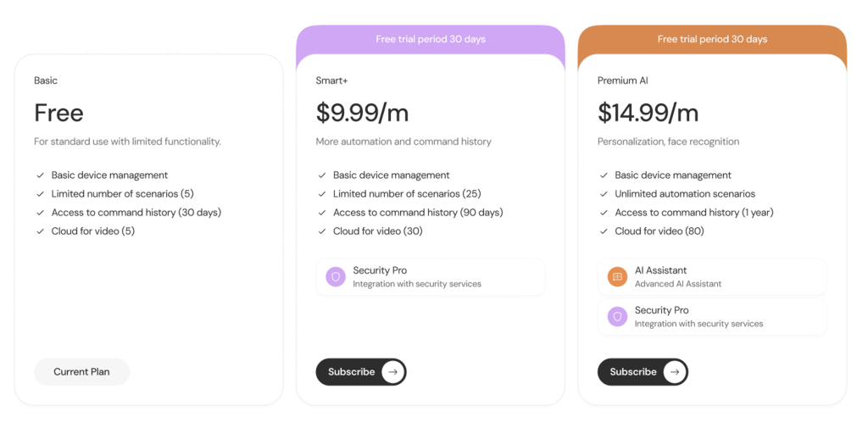Open Security Pro add-on in Premium AI
The width and height of the screenshot is (868, 439).
712,317
